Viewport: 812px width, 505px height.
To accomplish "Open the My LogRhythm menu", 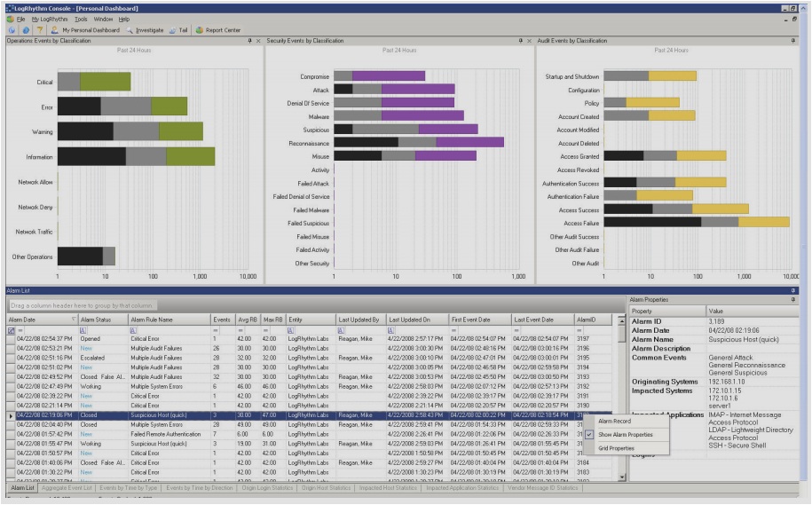I will pyautogui.click(x=50, y=20).
